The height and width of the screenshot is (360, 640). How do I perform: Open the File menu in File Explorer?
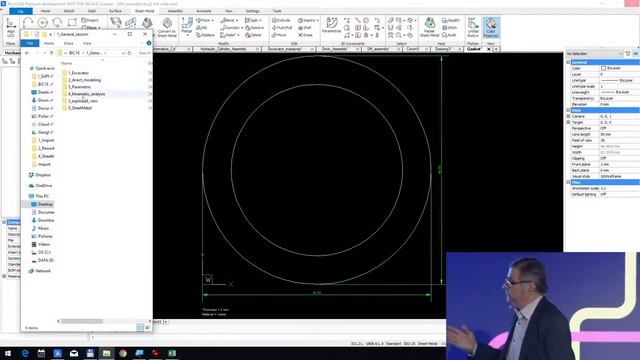[x=30, y=43]
